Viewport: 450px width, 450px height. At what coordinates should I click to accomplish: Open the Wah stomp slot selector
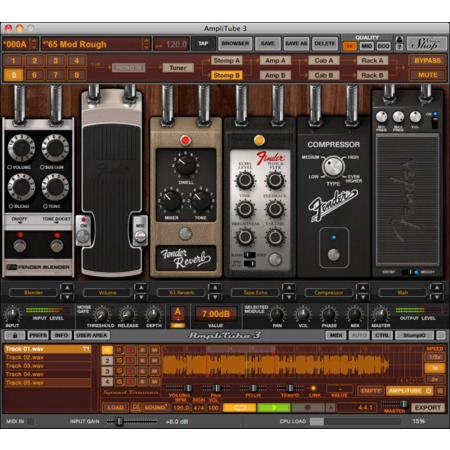click(x=403, y=293)
